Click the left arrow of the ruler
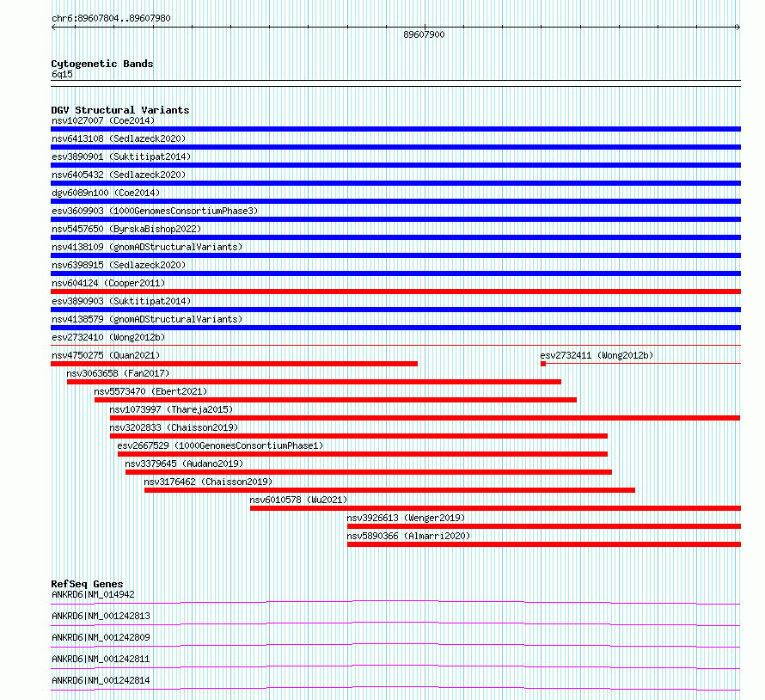Viewport: 765px width, 700px height. click(x=53, y=28)
